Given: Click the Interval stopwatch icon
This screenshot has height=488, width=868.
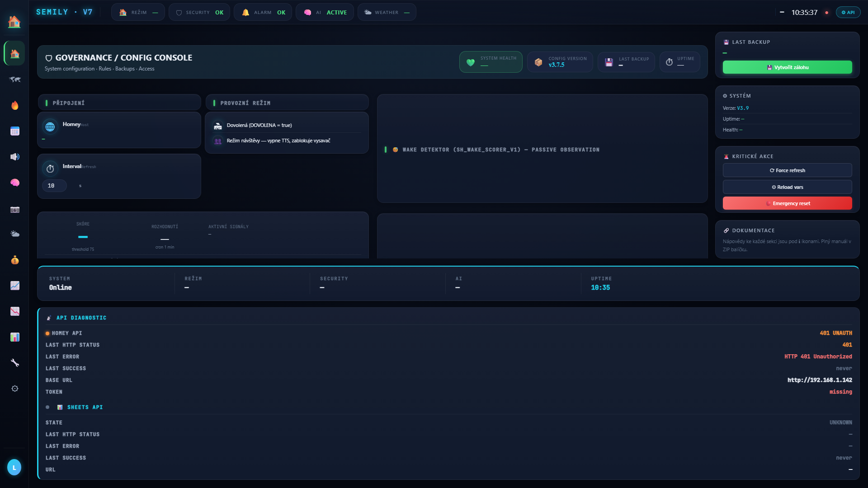Looking at the screenshot, I should point(50,169).
